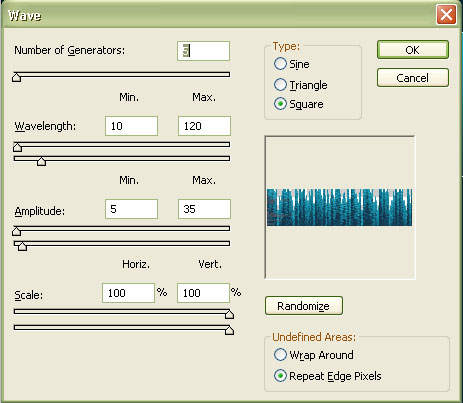463x403 pixels.
Task: Click the horizontal Scale slider handle
Action: [x=229, y=314]
